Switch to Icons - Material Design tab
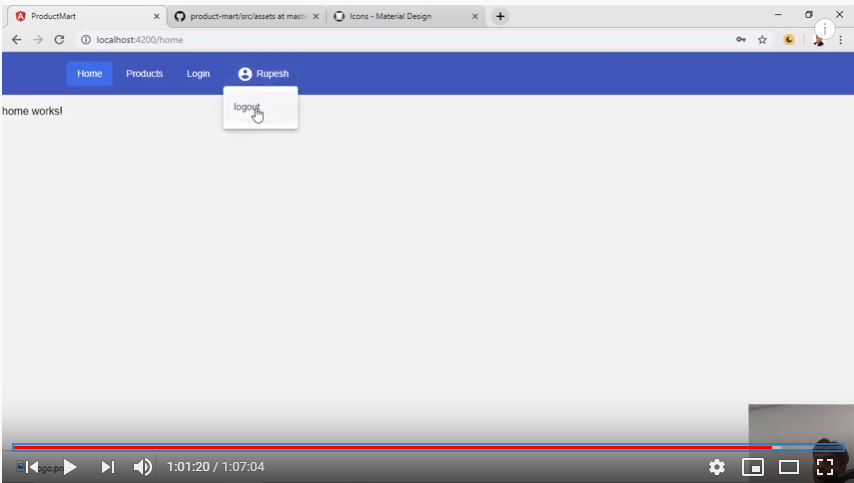This screenshot has width=854, height=483. 400,16
